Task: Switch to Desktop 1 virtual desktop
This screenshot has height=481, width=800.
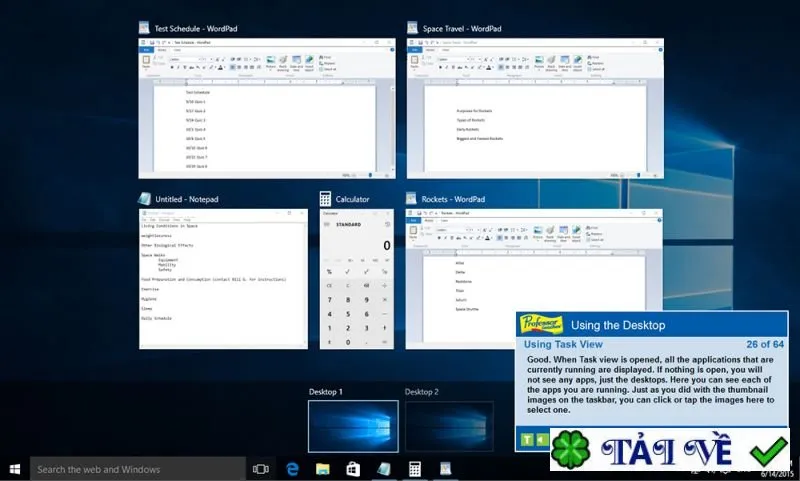Action: pos(353,426)
